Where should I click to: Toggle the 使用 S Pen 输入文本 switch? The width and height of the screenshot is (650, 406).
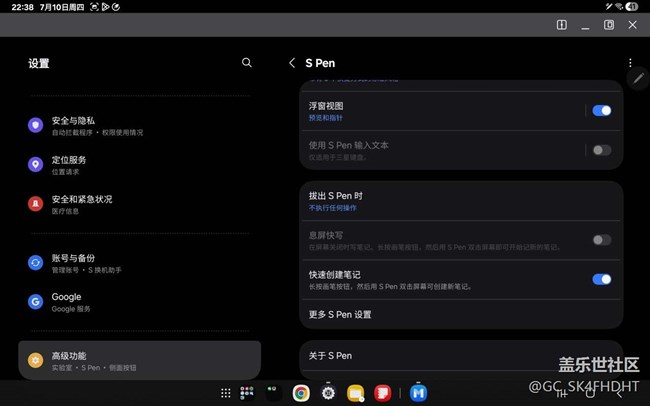point(601,150)
